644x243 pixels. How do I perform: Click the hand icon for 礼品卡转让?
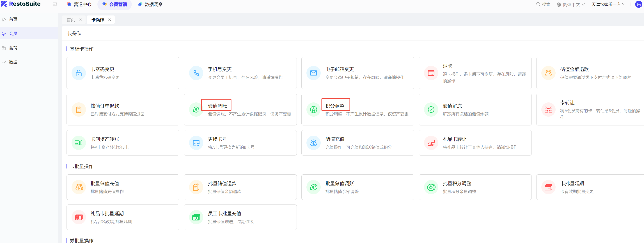click(x=431, y=143)
